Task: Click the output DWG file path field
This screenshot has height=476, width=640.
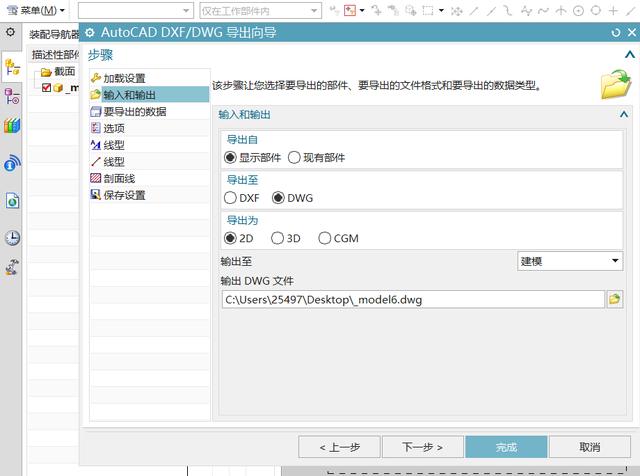Action: 413,300
